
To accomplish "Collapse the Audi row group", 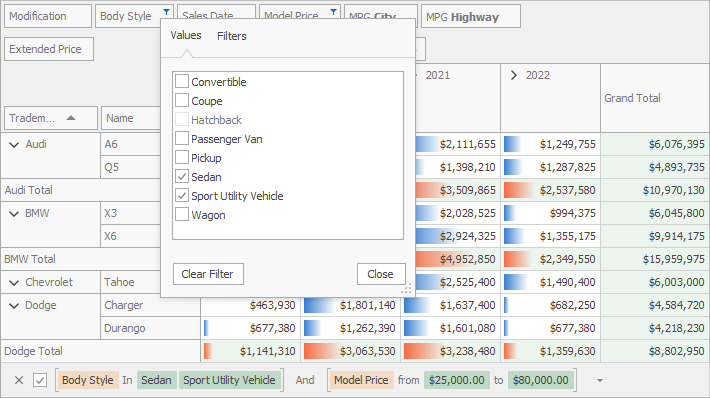I will (x=14, y=144).
